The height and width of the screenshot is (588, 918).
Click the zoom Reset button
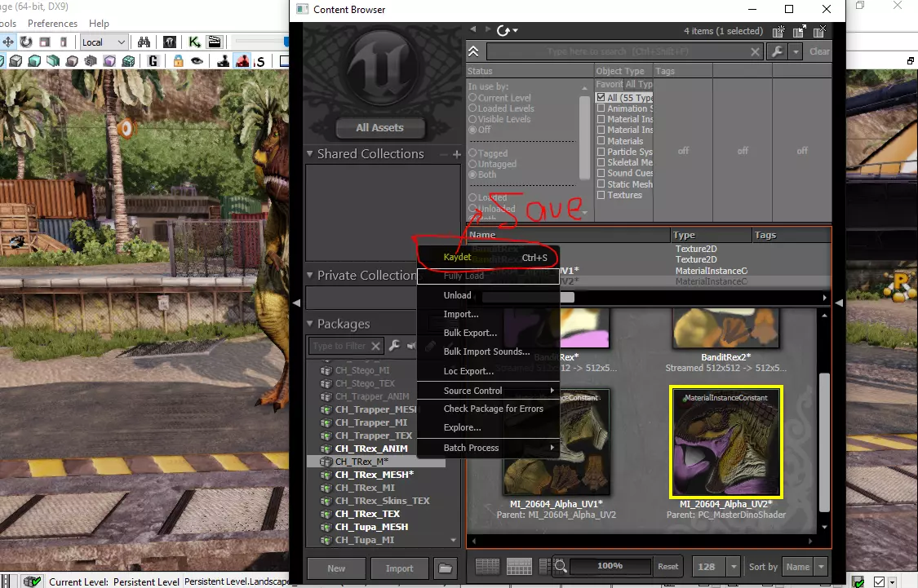[x=668, y=566]
